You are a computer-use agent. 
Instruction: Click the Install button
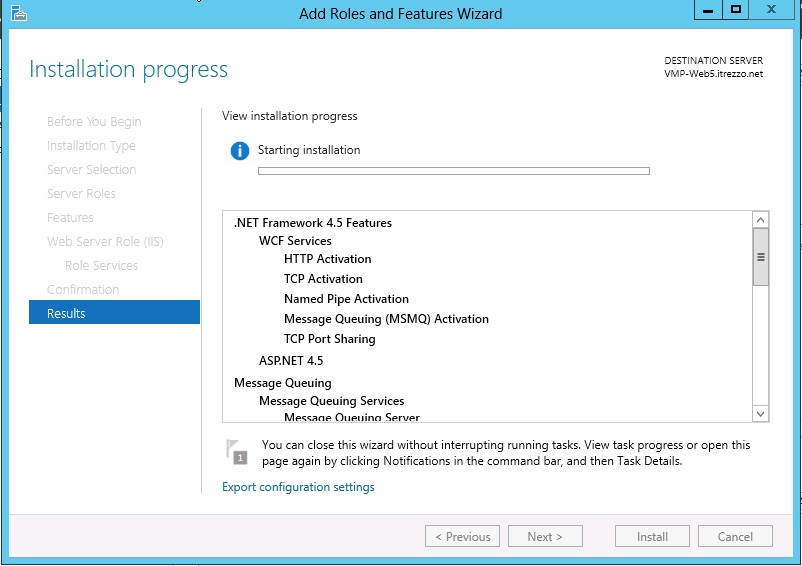click(652, 536)
